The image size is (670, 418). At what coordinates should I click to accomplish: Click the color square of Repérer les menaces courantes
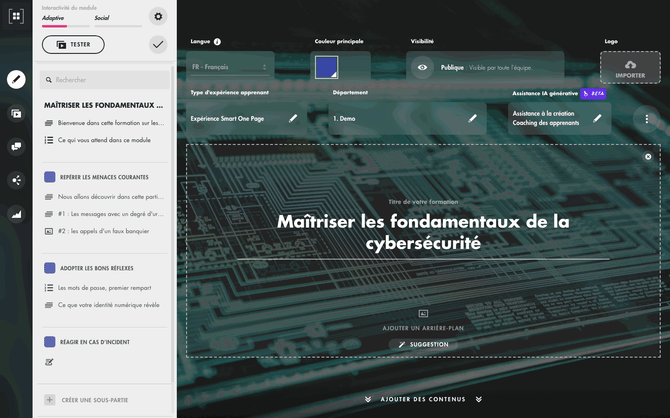coord(50,177)
